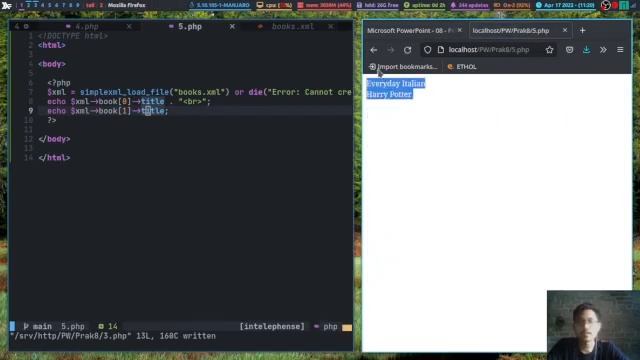
Task: Click the highlighted Everyday Italian text
Action: 396,84
